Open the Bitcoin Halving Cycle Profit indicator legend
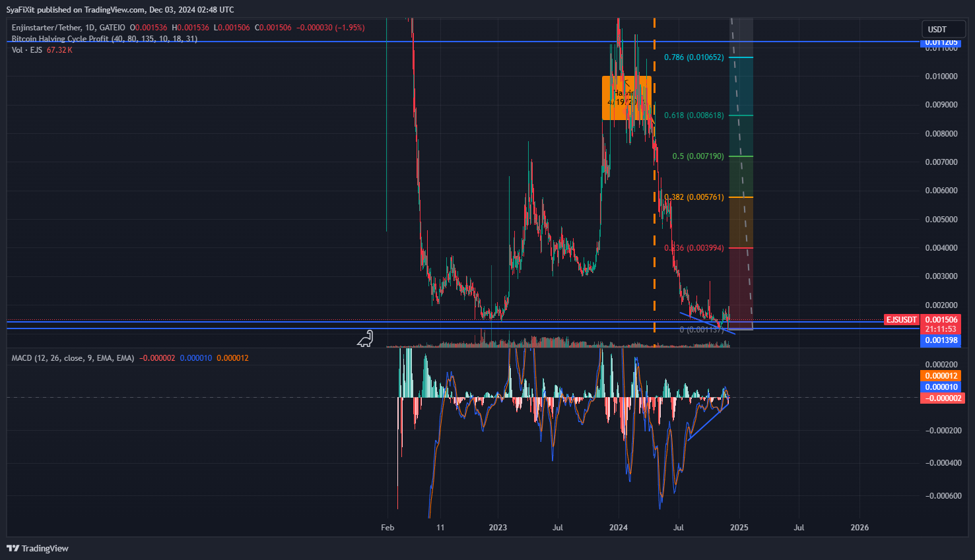This screenshot has width=975, height=560. pos(104,39)
